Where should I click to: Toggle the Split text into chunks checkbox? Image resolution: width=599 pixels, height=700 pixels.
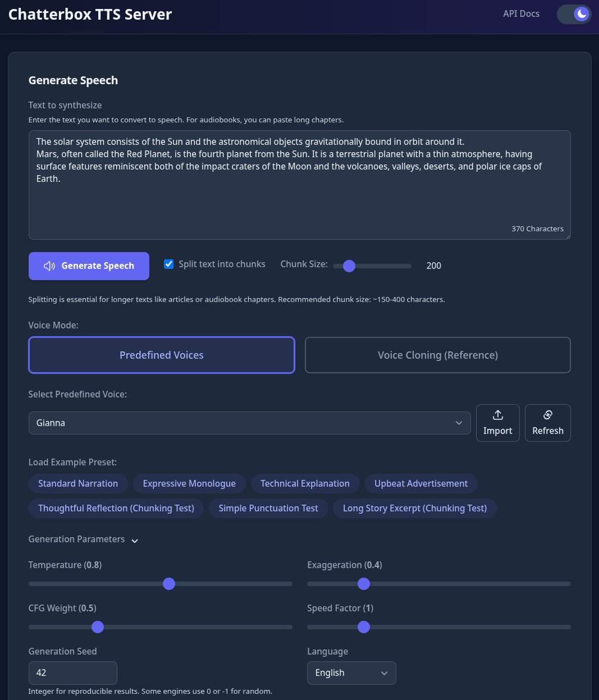168,264
